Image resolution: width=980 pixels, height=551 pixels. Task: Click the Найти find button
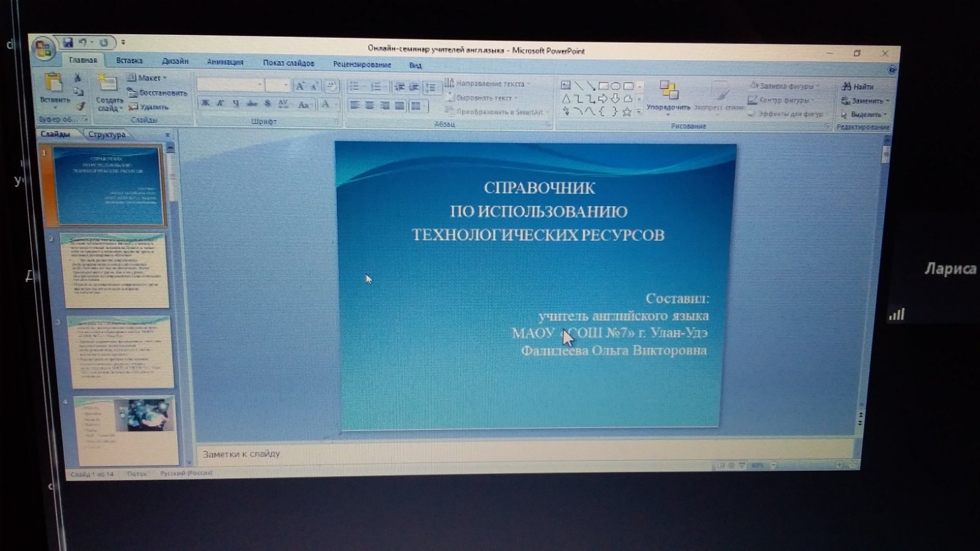point(858,87)
